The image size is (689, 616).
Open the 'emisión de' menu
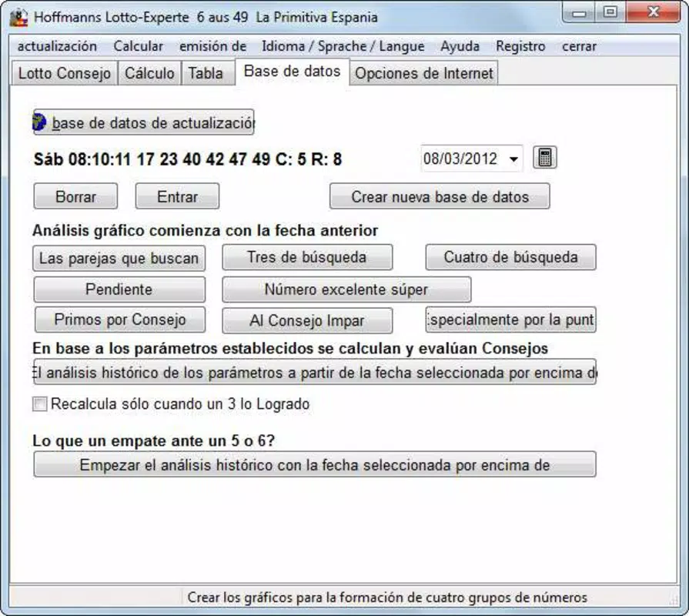[212, 46]
